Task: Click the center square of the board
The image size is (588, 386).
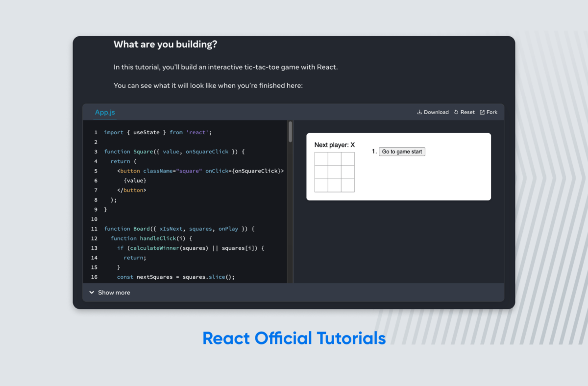Action: [335, 172]
